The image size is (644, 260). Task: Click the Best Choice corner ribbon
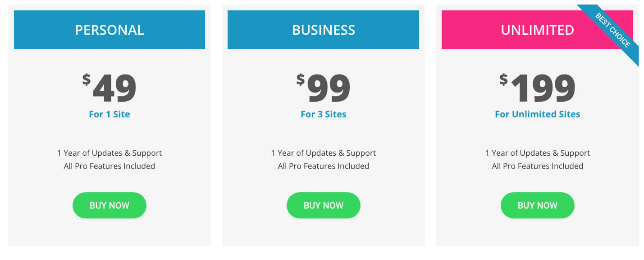[613, 31]
